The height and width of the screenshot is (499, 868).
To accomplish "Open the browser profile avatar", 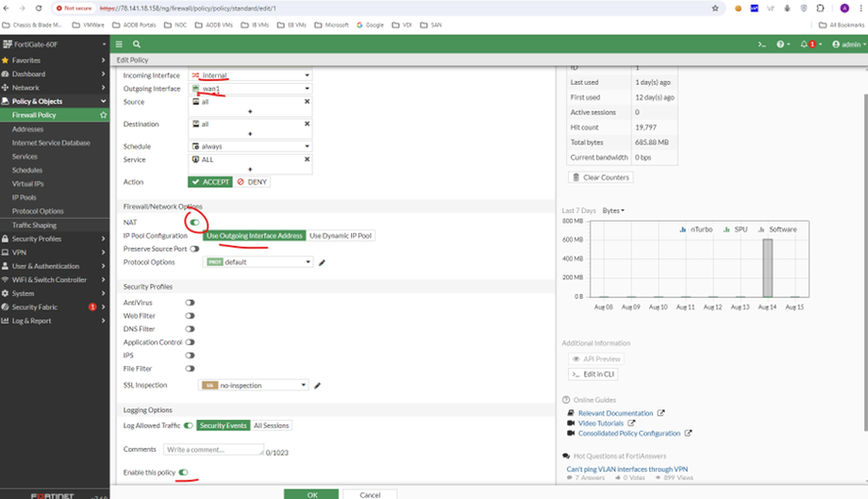I will pos(844,8).
